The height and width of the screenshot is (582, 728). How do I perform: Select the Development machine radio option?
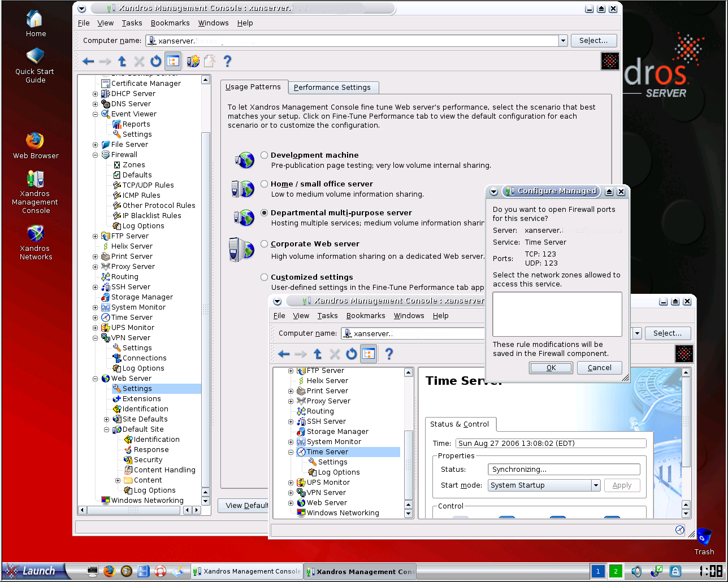(264, 155)
